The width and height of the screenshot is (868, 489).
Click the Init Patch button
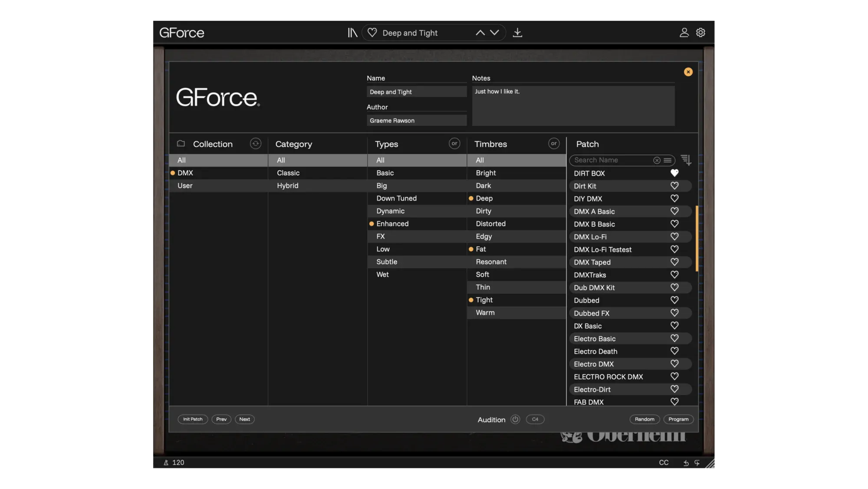point(193,419)
